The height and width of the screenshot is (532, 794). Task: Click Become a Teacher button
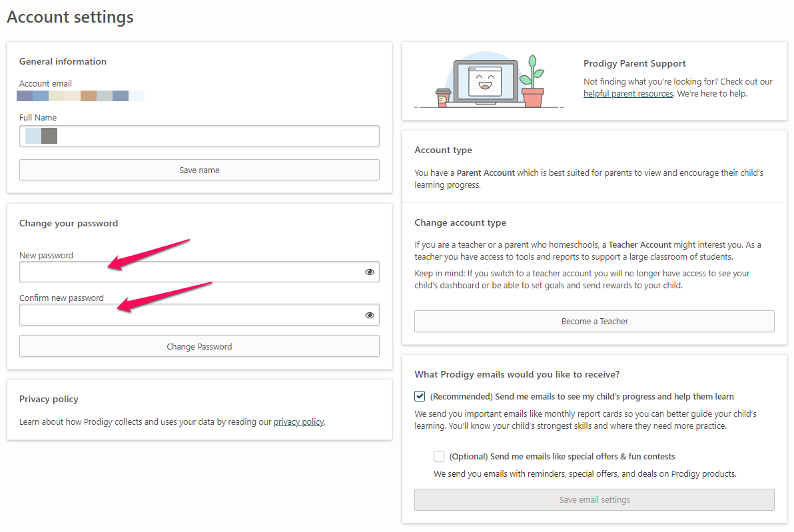click(x=594, y=322)
